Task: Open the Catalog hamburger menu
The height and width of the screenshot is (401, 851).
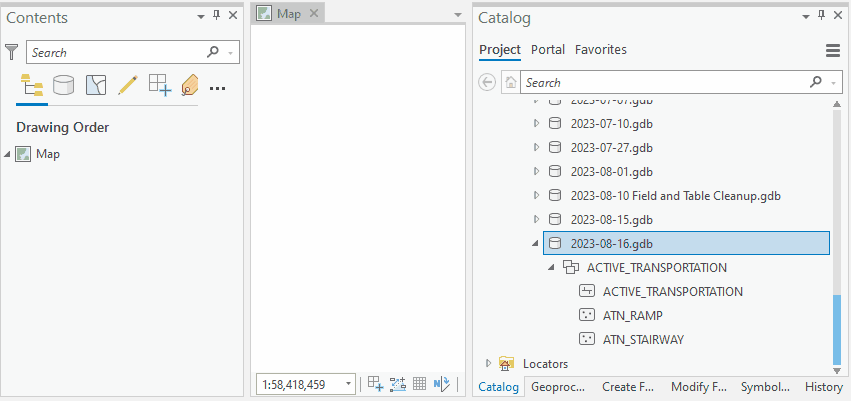Action: point(833,51)
